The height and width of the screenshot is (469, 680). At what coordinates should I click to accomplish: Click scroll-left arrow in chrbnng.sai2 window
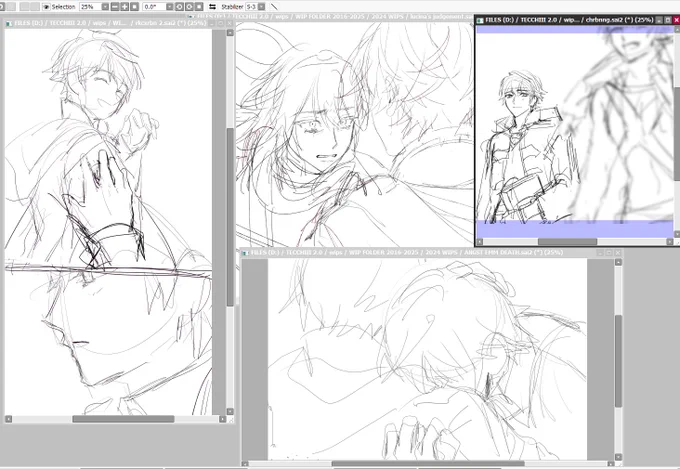[x=480, y=242]
